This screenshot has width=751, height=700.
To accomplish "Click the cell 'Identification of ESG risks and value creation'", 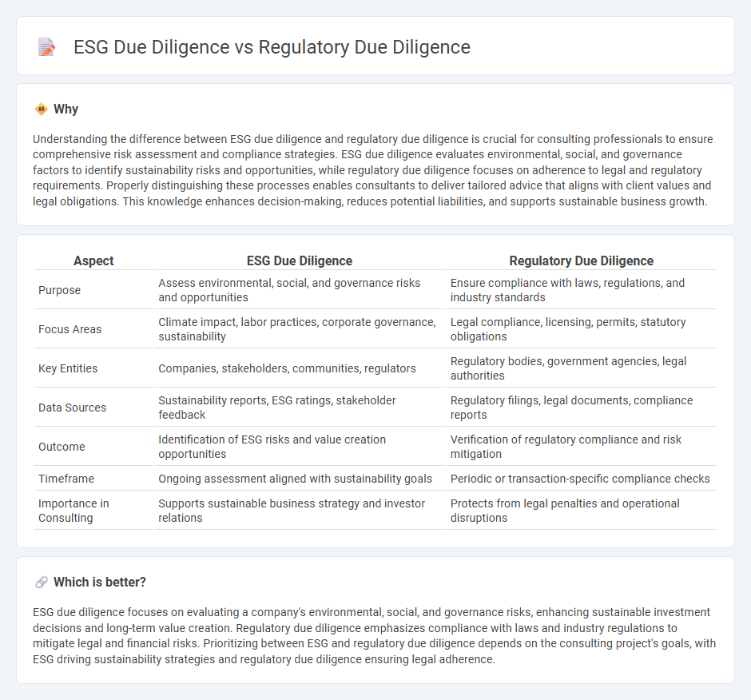I will [300, 447].
